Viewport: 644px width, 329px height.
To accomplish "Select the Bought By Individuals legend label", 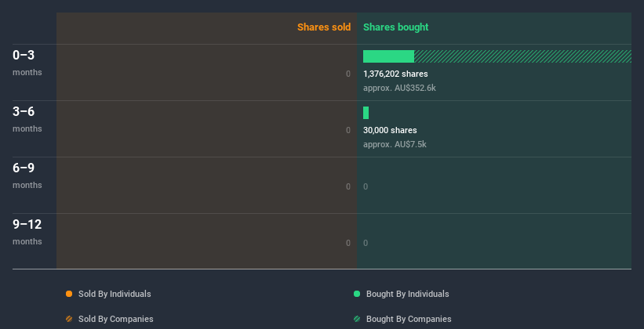I will [x=407, y=294].
